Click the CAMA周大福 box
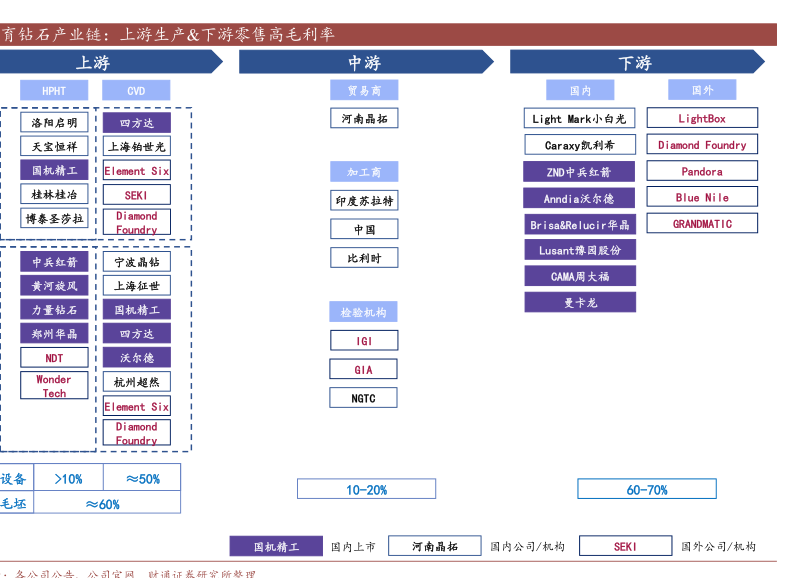Image resolution: width=785 pixels, height=578 pixels. [580, 276]
